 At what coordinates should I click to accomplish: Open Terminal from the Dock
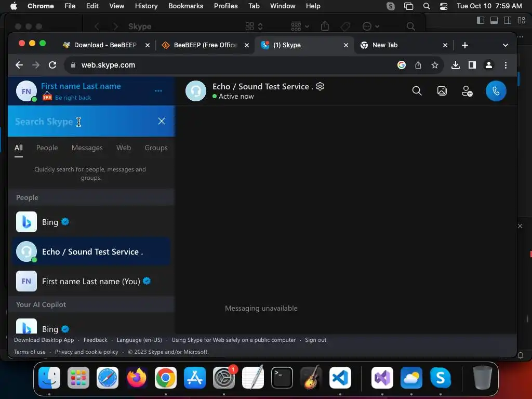coord(282,378)
